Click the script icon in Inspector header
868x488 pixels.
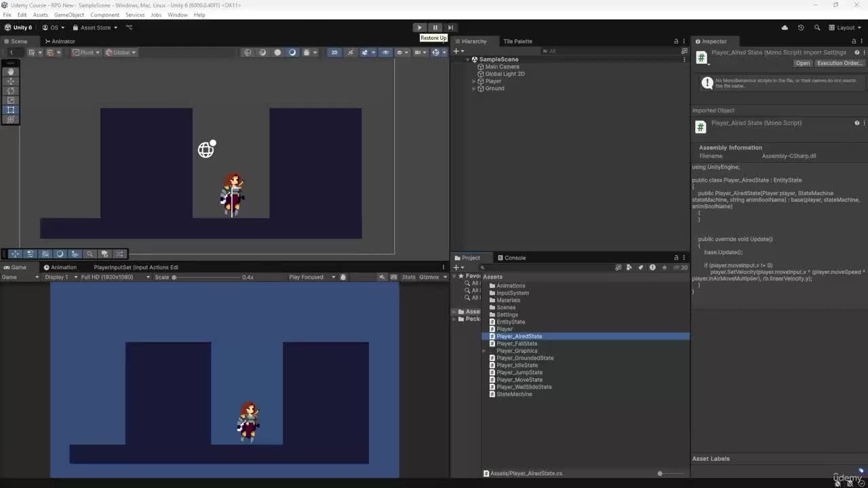click(x=701, y=58)
